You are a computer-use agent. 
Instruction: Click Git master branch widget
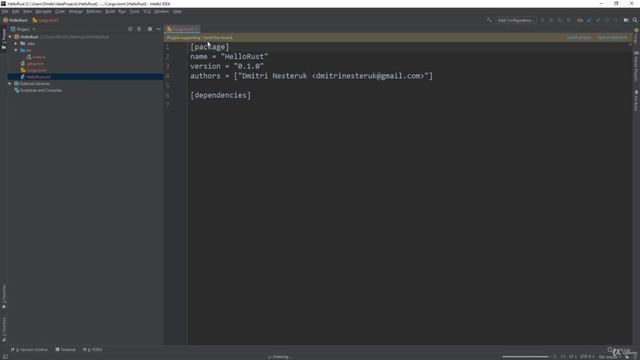609,357
